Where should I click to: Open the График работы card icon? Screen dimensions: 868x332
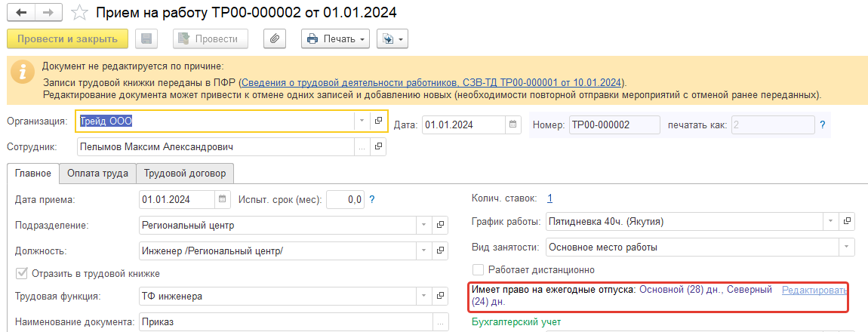tap(846, 221)
